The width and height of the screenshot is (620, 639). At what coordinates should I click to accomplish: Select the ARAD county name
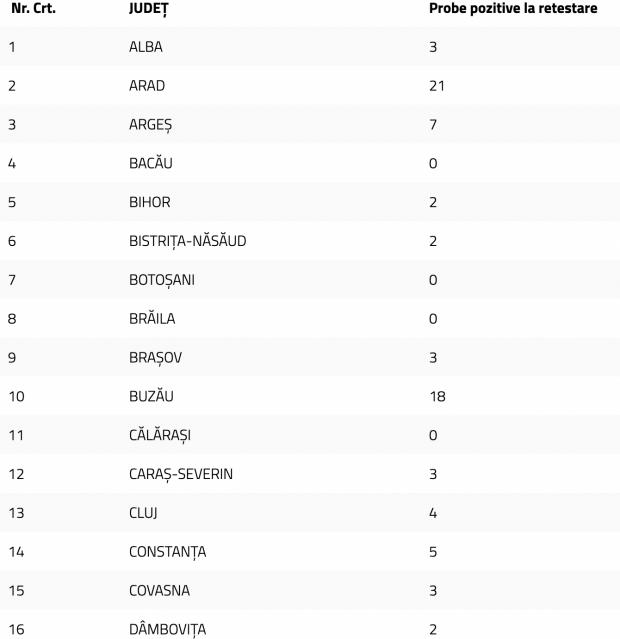[147, 86]
